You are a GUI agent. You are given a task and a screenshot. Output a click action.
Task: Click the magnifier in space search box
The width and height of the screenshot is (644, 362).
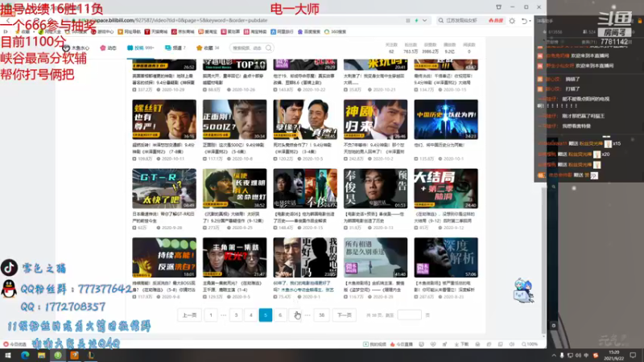coord(269,48)
